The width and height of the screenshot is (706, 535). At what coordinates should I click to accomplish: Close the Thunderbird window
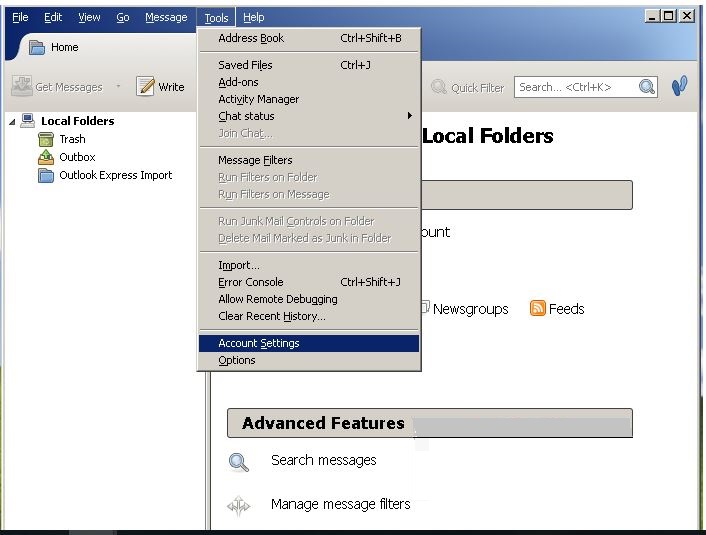[687, 16]
